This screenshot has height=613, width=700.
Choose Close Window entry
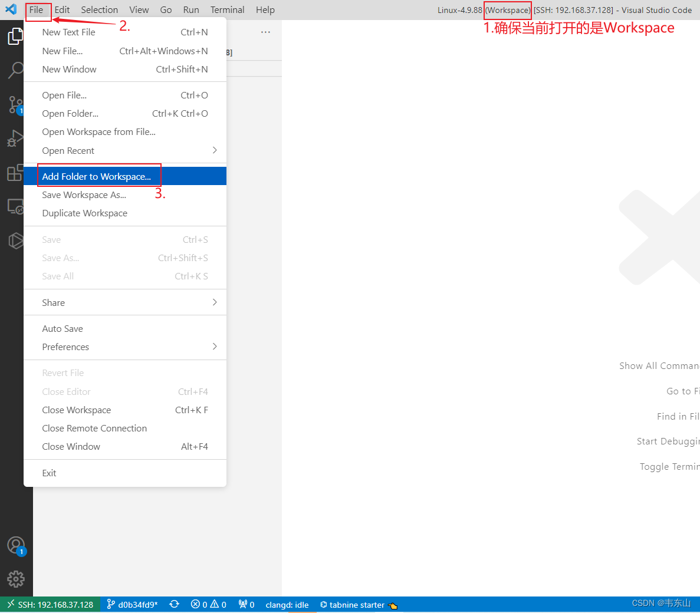click(125, 446)
